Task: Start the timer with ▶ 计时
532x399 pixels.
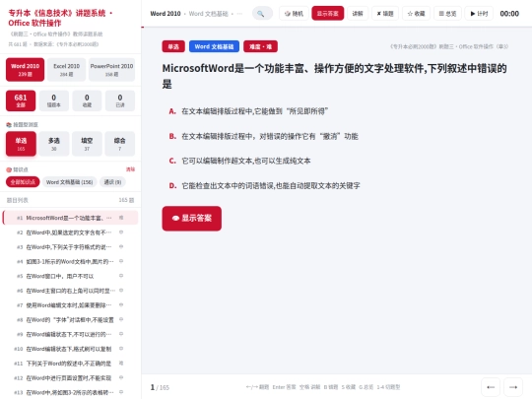Action: coord(479,14)
